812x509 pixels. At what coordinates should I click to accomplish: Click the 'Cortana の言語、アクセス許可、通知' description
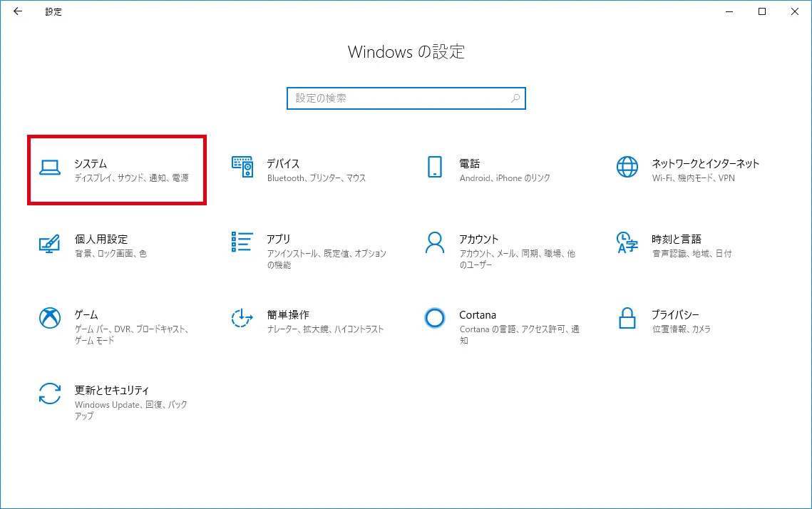click(x=520, y=335)
